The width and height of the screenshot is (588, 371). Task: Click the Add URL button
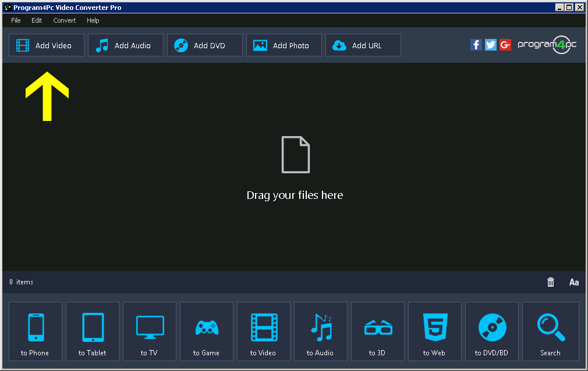click(363, 45)
